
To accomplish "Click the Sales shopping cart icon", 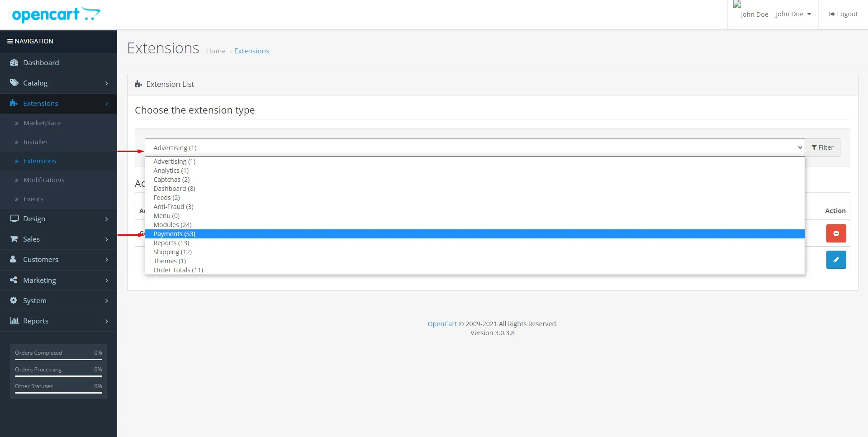I will [x=14, y=239].
